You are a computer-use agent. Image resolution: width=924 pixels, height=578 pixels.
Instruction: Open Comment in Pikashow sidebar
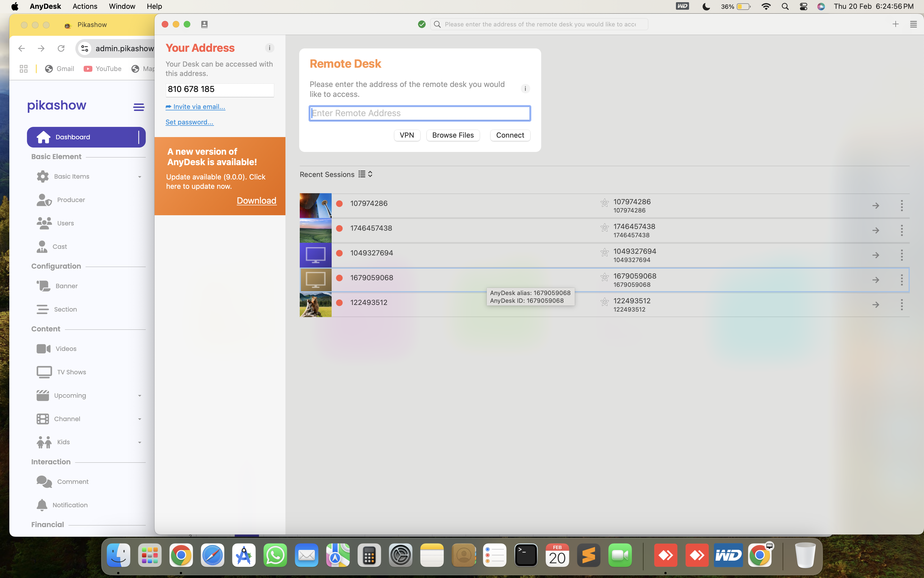coord(63,482)
